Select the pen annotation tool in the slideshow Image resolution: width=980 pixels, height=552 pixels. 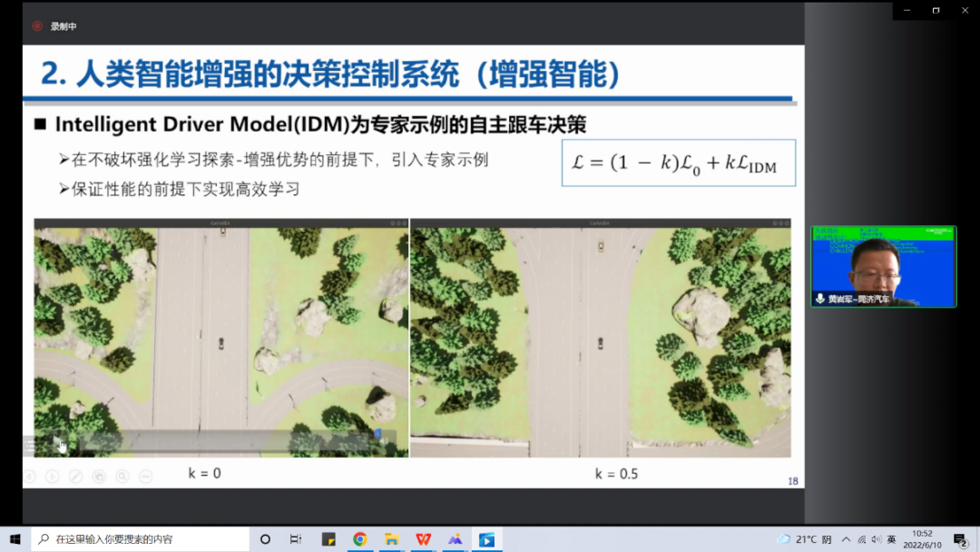(x=75, y=476)
